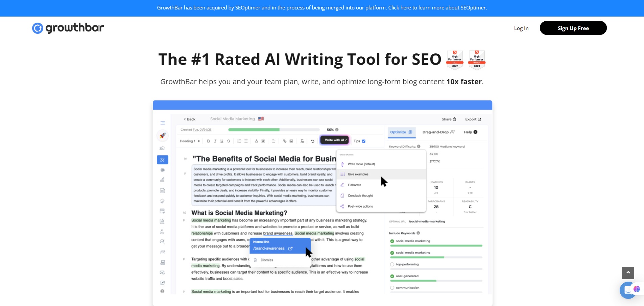Image resolution: width=644 pixels, height=306 pixels.
Task: Insert an image using the picture icon
Action: (x=291, y=141)
